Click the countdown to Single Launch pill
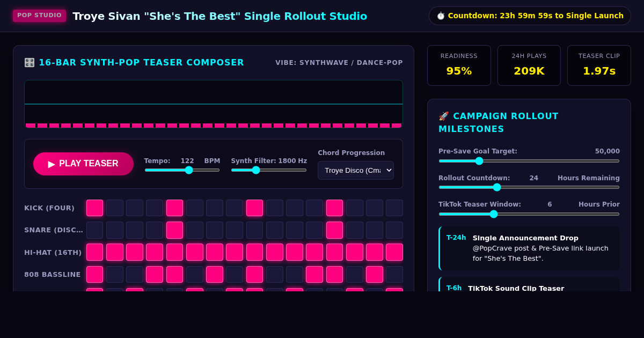Screen dimensions: 644x338 530,16
